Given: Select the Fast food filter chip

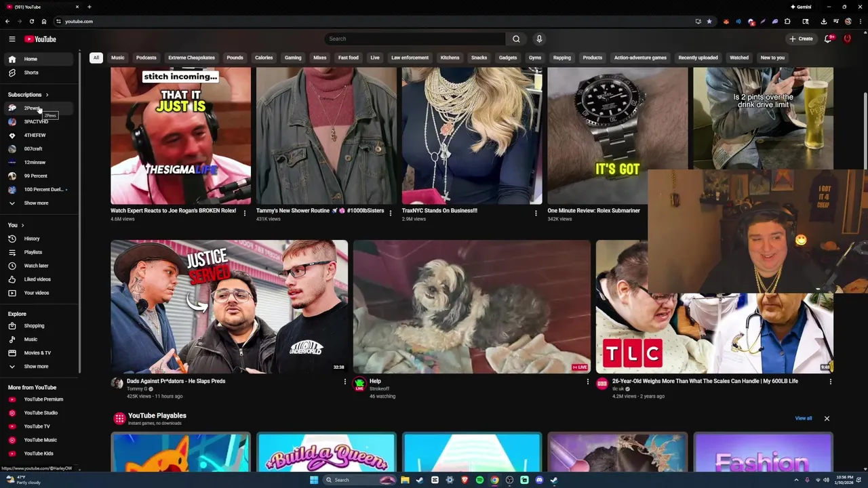Looking at the screenshot, I should [x=349, y=58].
